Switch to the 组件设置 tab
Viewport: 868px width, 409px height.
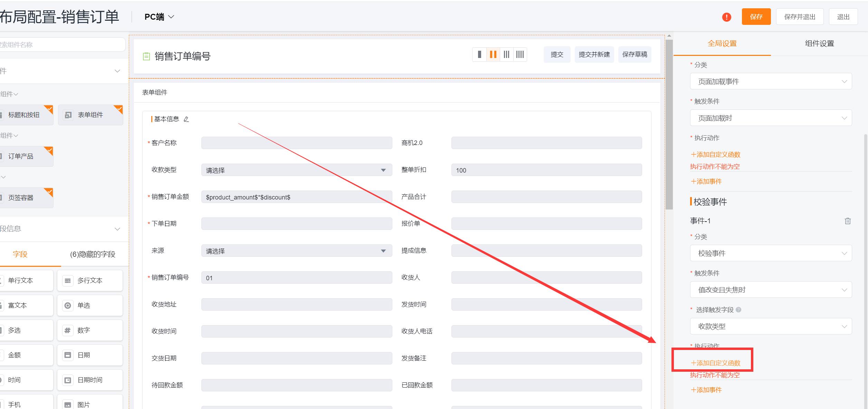pos(819,43)
